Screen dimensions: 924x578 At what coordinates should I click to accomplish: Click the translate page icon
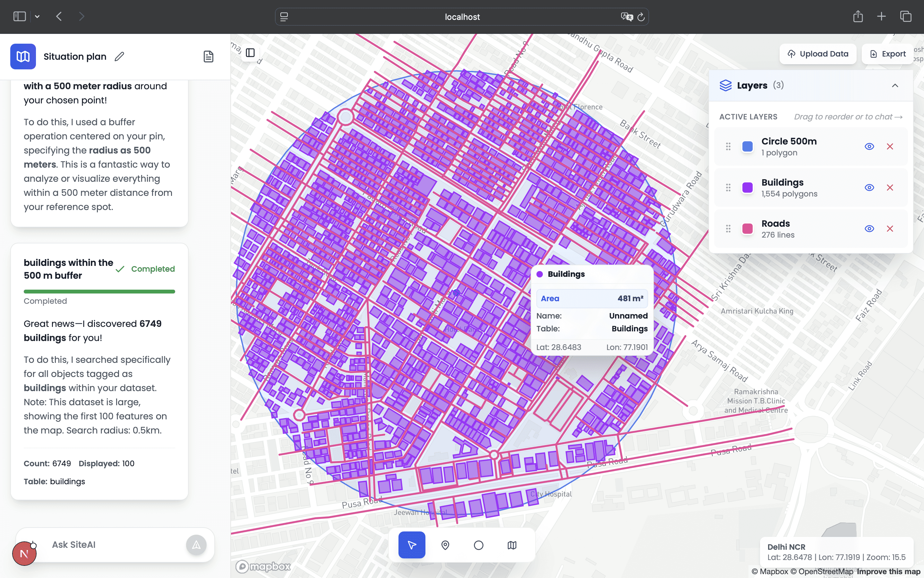coord(627,17)
